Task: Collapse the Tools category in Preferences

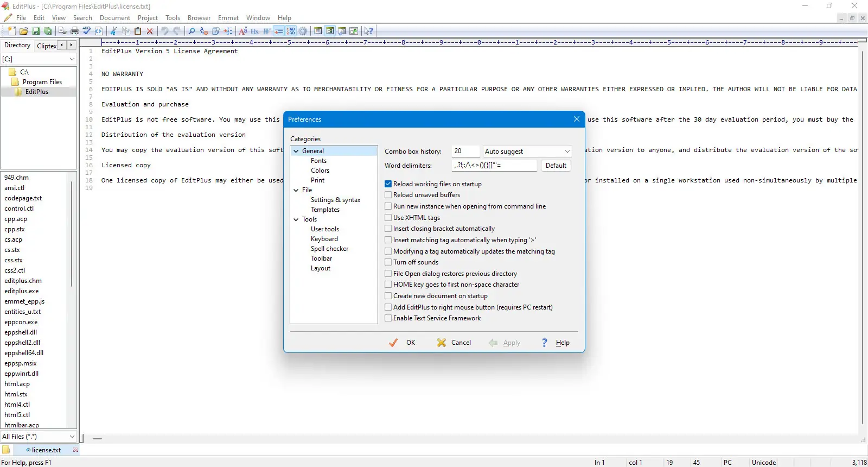Action: click(x=296, y=219)
